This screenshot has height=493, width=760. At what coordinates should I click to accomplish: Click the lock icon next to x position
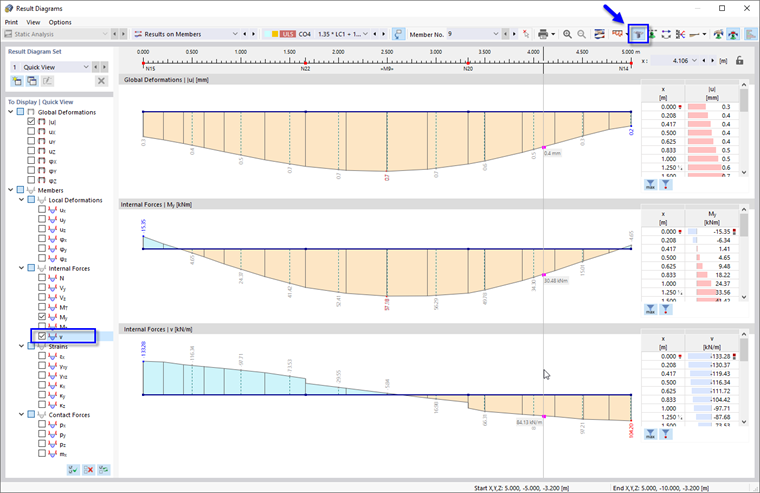coord(739,61)
